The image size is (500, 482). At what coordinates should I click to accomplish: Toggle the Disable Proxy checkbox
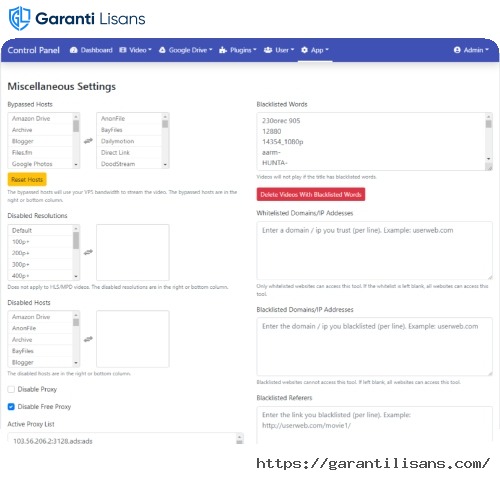[x=11, y=389]
